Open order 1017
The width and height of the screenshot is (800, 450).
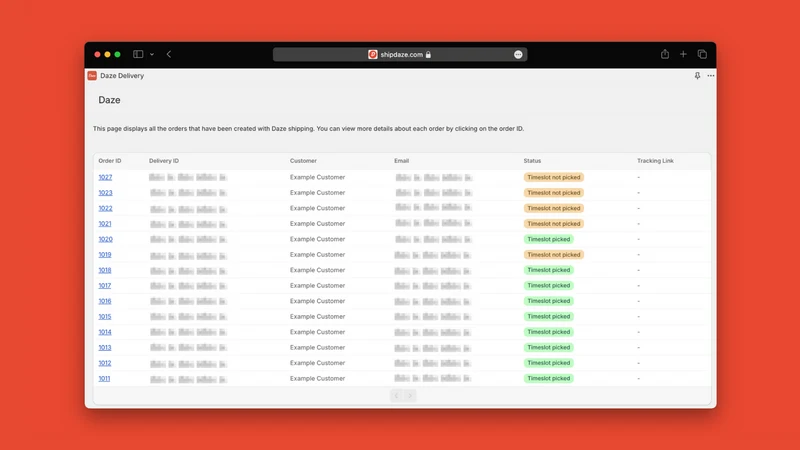pyautogui.click(x=105, y=286)
